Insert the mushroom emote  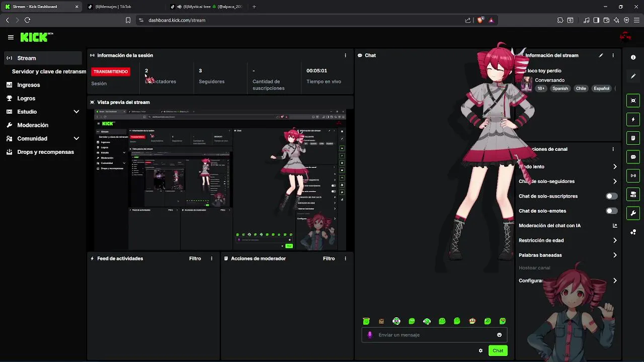coord(472,321)
